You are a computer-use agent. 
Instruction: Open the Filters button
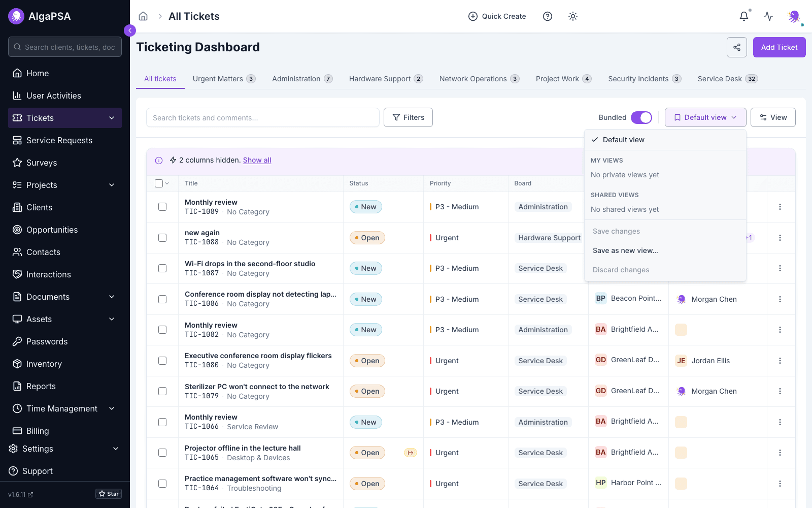tap(408, 117)
